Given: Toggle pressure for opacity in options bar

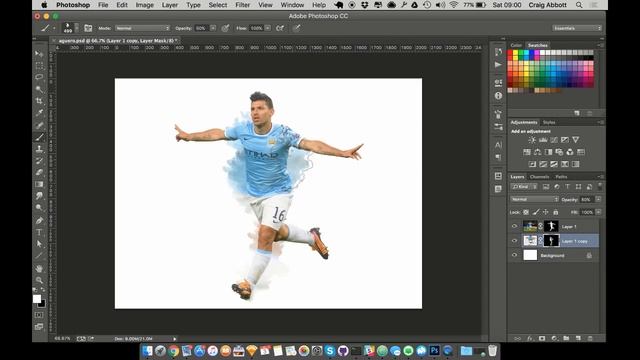Looking at the screenshot, I should tap(225, 28).
